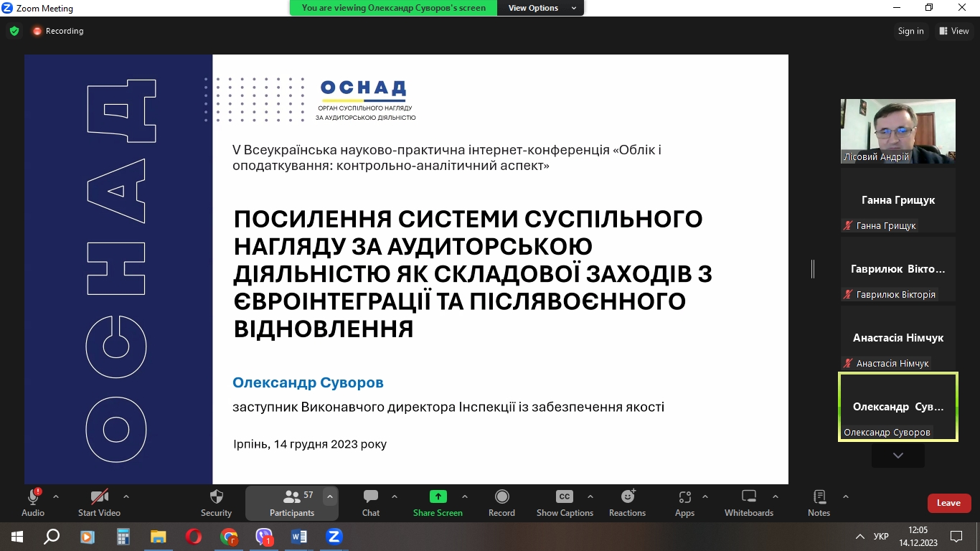Click Zoom Meeting title bar logo
The width and height of the screenshot is (980, 551).
tap(8, 9)
